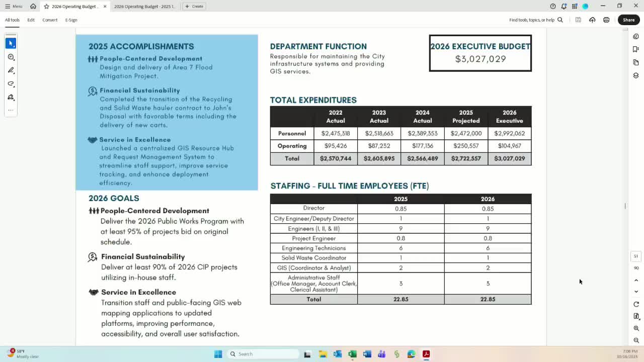Open the Acrobat hamburger Menu
This screenshot has width=644, height=362.
(x=14, y=6)
